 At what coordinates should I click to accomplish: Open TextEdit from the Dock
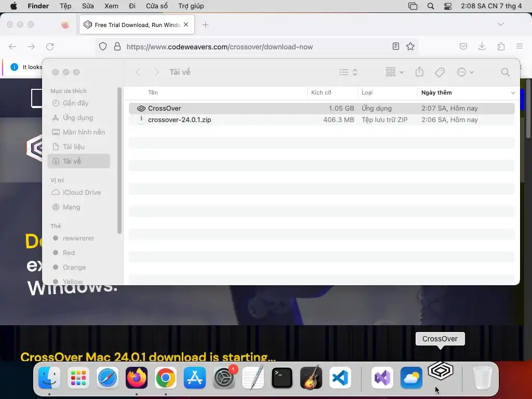[x=253, y=378]
